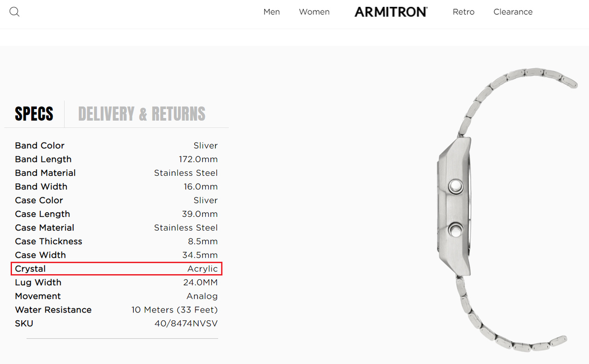Select the Lug Width 24.0MM value

[200, 282]
